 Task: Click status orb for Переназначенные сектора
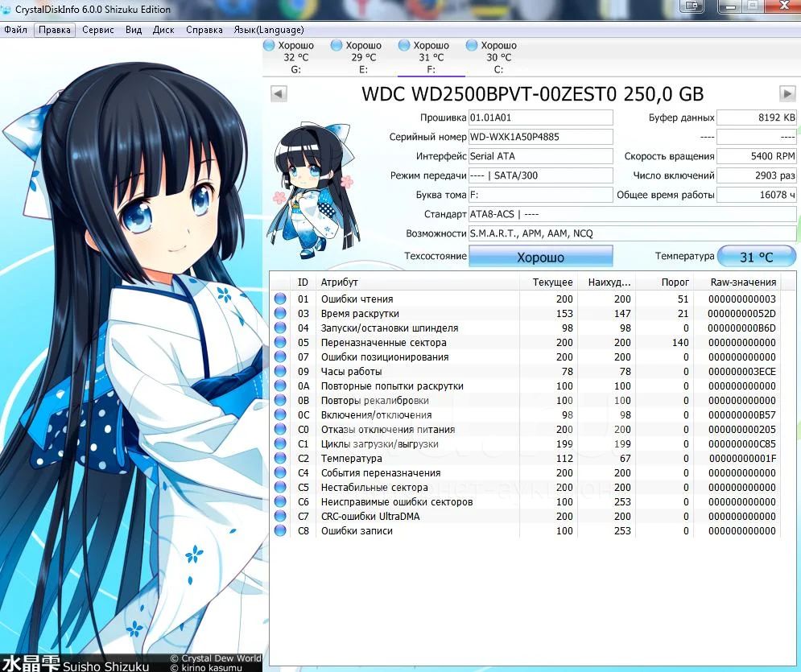click(x=280, y=342)
